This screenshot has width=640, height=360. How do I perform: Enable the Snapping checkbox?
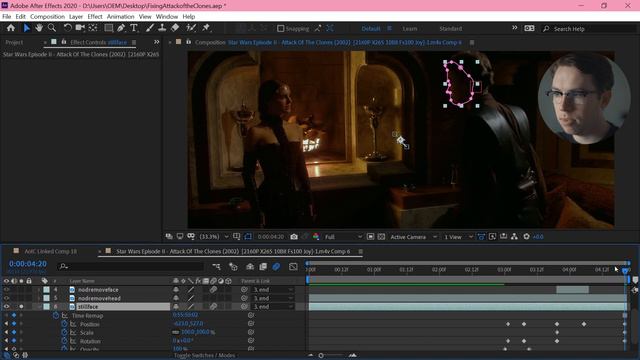click(x=280, y=29)
